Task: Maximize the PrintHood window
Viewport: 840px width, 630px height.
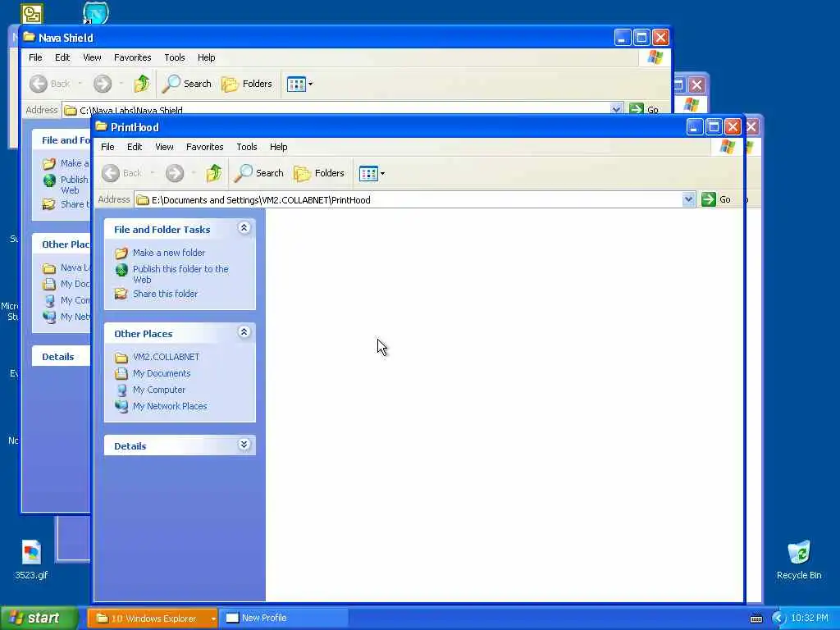Action: coord(714,127)
